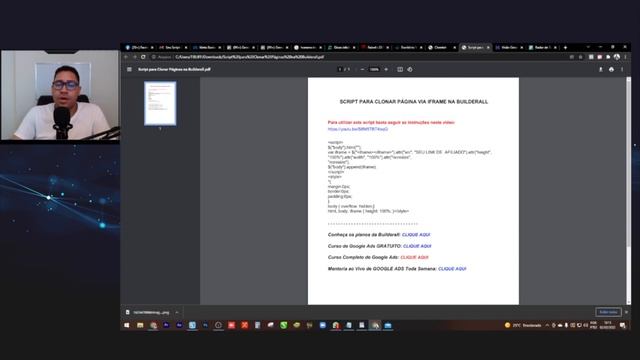Close the active 'Script para' tab
The height and width of the screenshot is (360, 640).
[488, 47]
